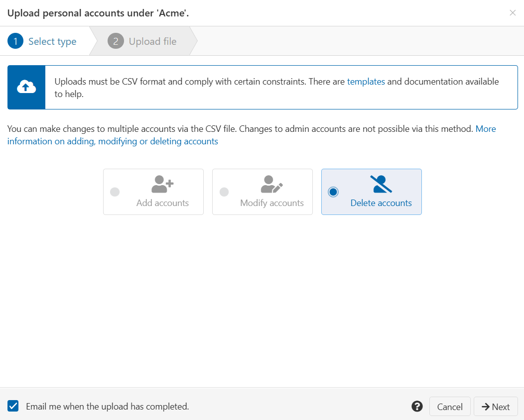Screen dimensions: 524x420
Task: Select the Delete accounts option card
Action: (371, 192)
